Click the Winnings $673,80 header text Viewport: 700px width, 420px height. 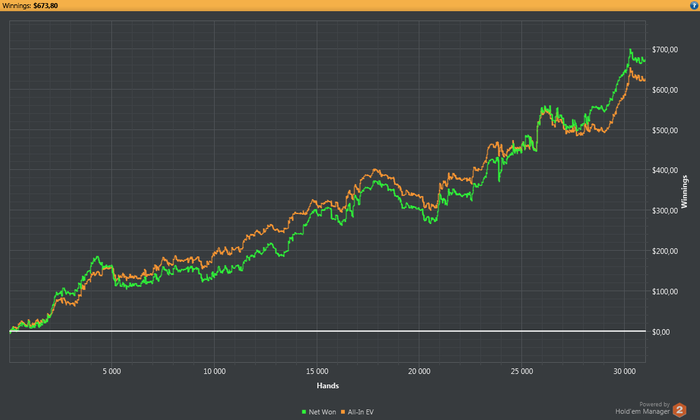(x=30, y=6)
